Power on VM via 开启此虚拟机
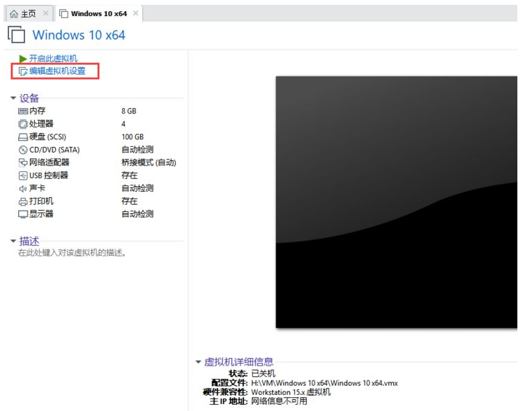The height and width of the screenshot is (411, 532). point(53,59)
